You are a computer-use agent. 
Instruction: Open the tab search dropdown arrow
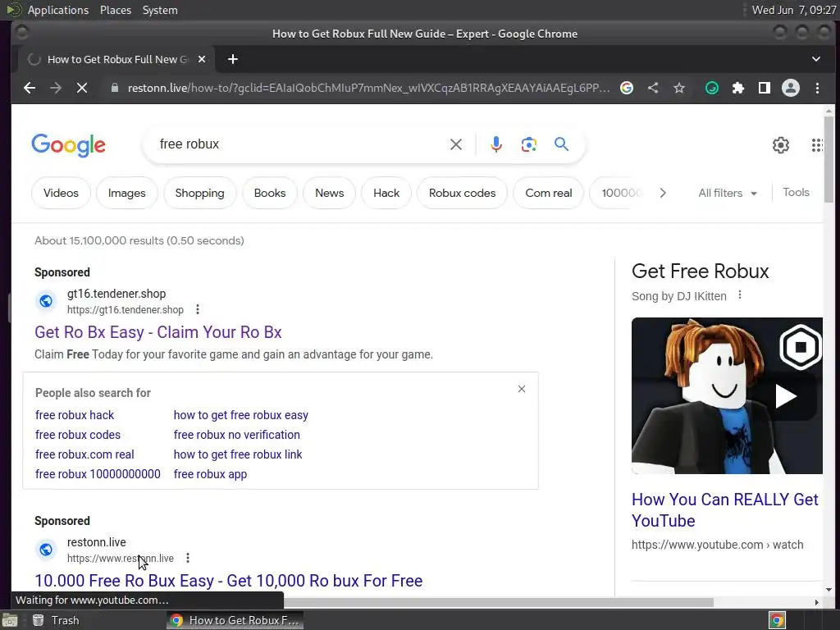(x=816, y=59)
